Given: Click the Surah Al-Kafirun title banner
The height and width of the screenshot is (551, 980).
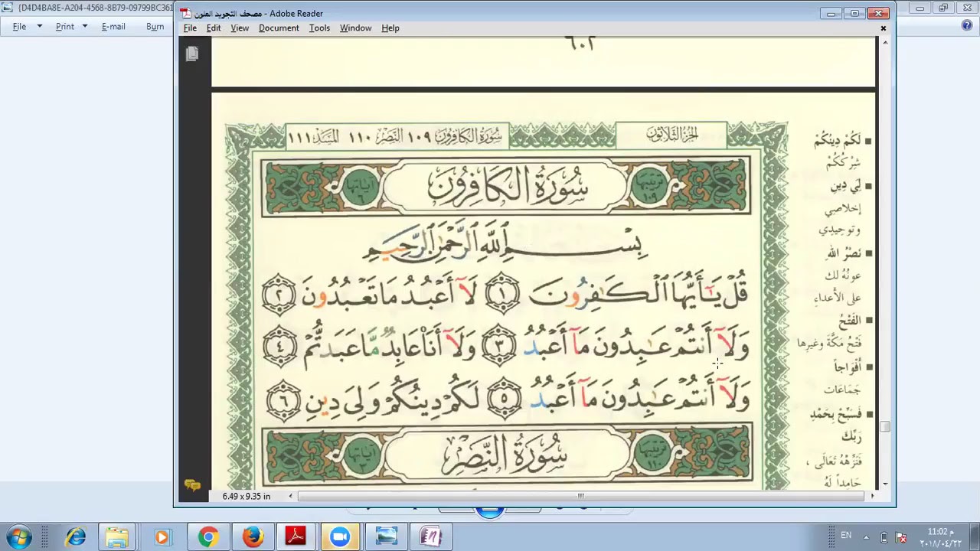Looking at the screenshot, I should 505,187.
